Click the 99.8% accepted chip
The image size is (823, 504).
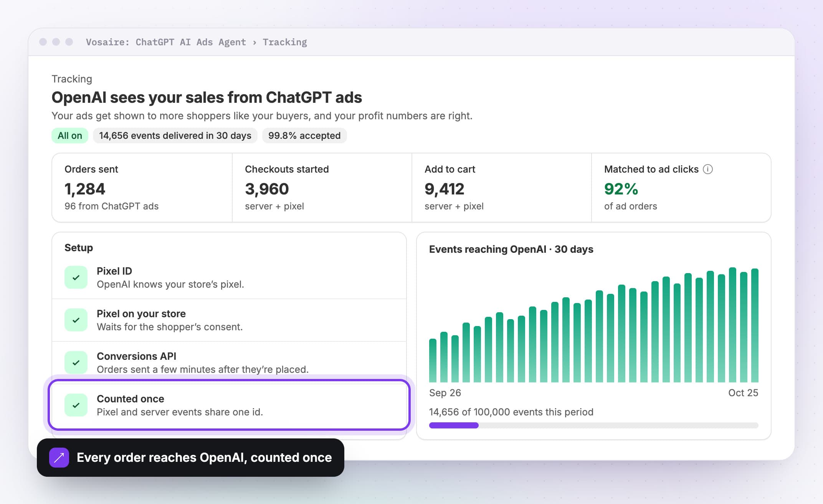click(304, 135)
